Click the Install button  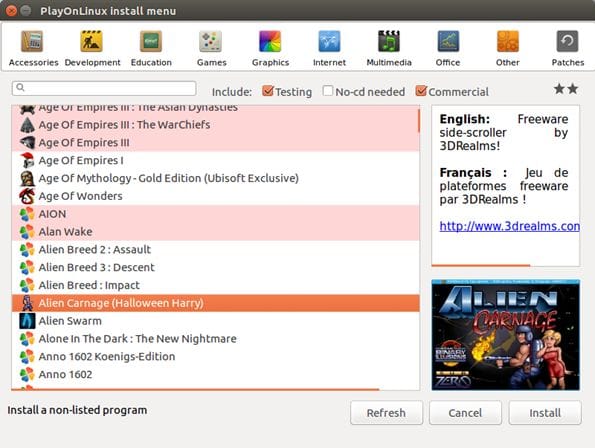[545, 413]
